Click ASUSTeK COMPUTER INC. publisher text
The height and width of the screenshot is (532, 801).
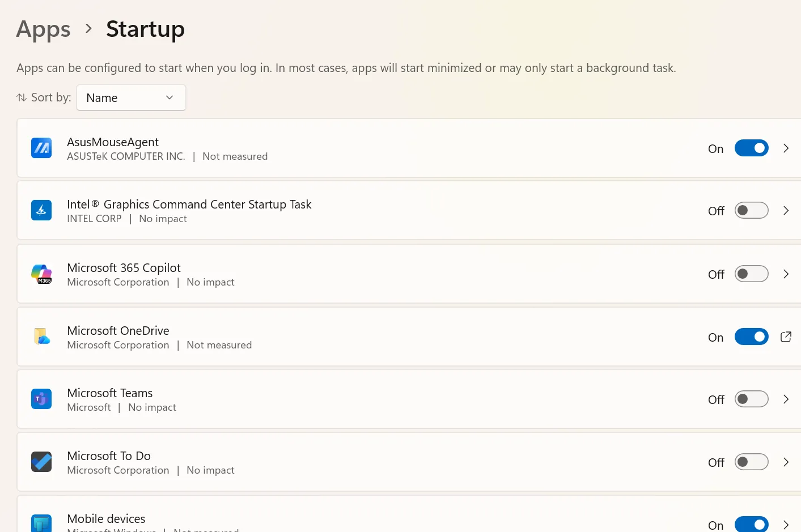tap(126, 156)
